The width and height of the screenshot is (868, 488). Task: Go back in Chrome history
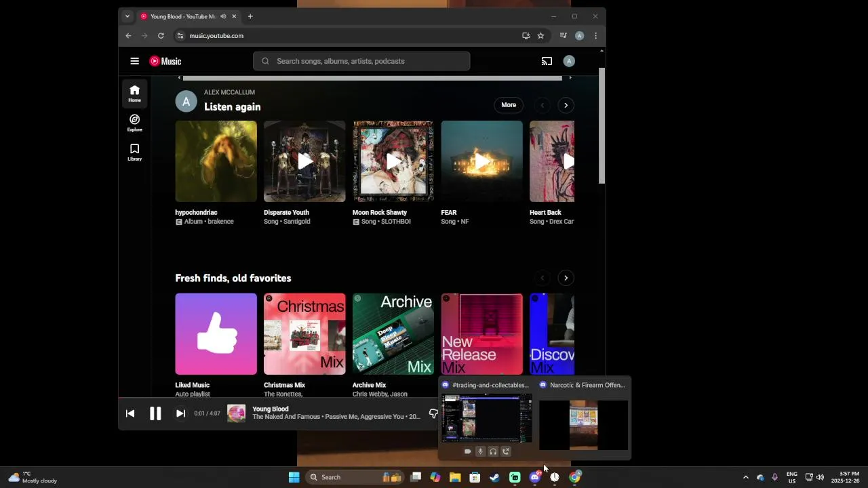click(128, 36)
